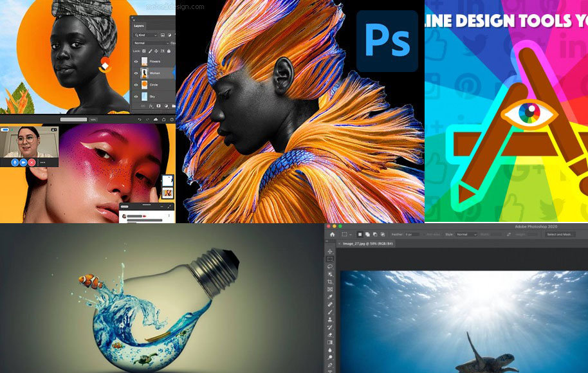Click the share icon above the face image
The width and height of the screenshot is (588, 373).
coord(163,120)
